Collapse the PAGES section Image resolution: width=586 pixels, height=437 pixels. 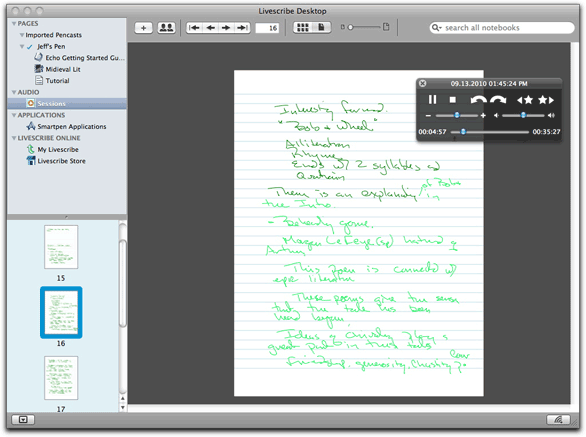coord(14,24)
